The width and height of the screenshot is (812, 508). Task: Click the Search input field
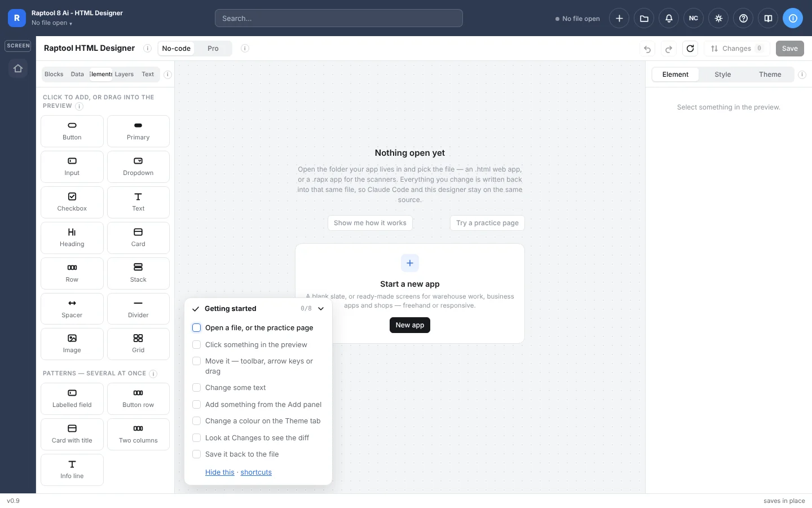click(339, 18)
